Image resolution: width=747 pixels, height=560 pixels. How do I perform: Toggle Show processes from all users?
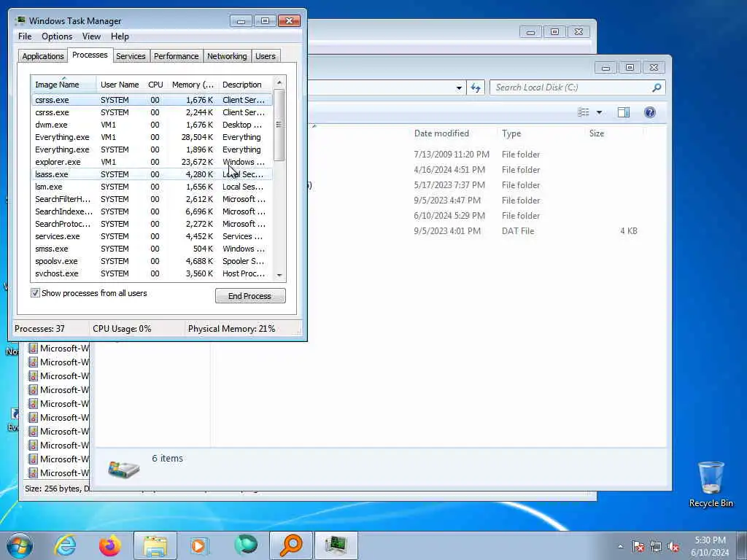[x=35, y=293]
